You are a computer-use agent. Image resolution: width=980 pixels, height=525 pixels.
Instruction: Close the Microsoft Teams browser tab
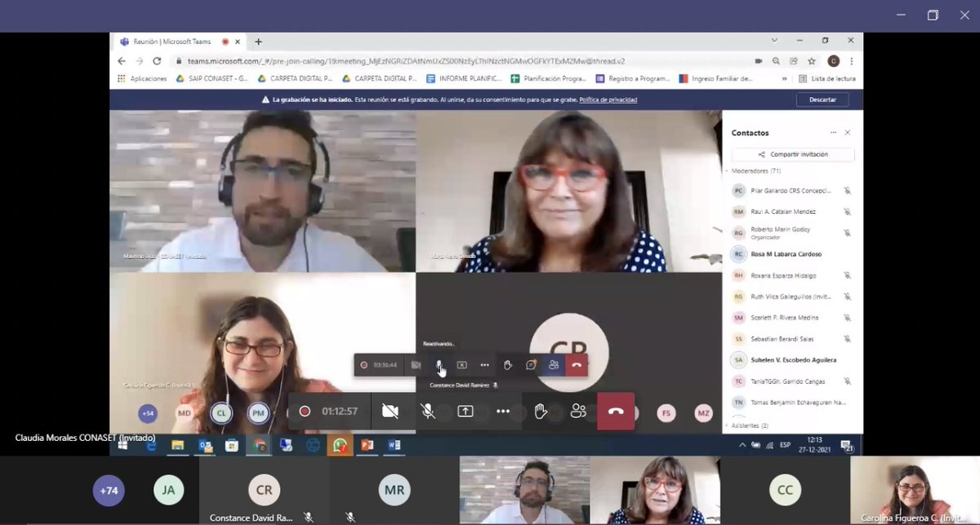click(238, 42)
